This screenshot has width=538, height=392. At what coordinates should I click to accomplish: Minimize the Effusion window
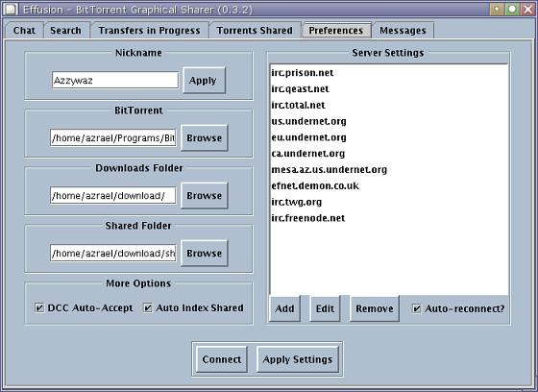496,9
